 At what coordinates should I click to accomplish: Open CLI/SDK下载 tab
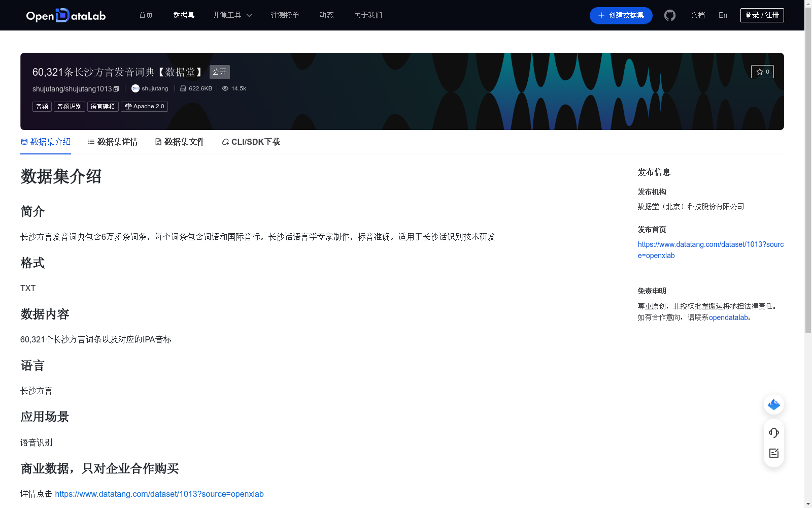(251, 142)
